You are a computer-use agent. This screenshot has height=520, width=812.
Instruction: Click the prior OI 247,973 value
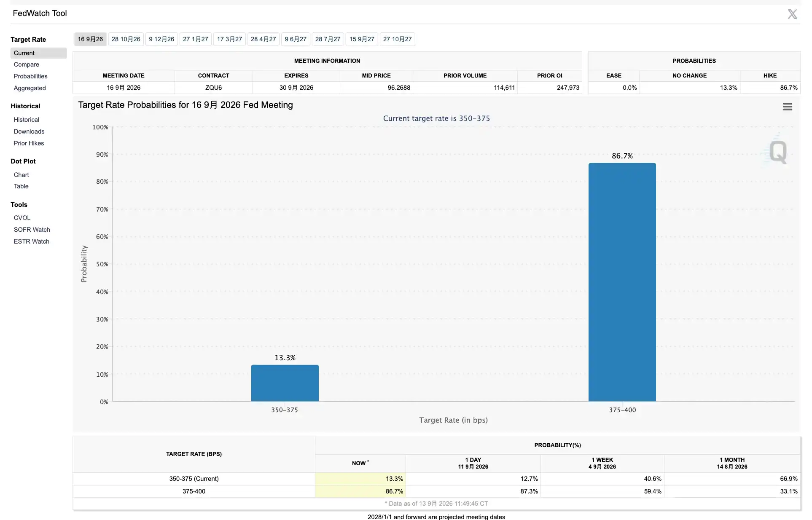568,88
